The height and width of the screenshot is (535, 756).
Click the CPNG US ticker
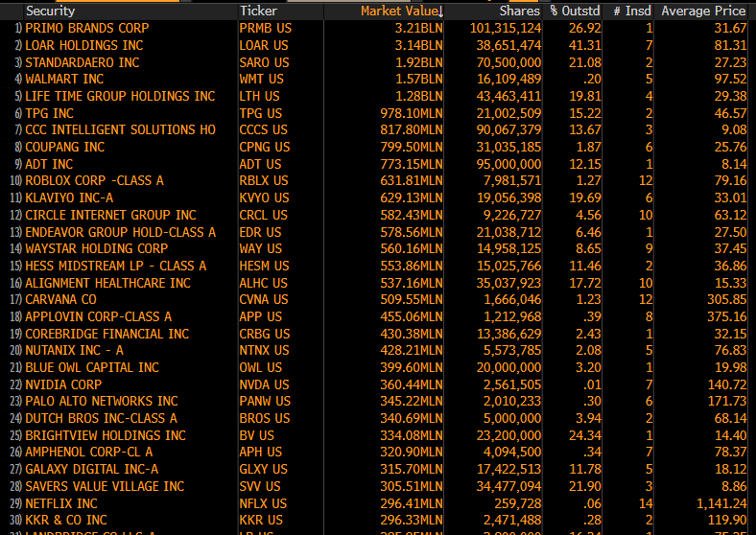coord(265,147)
